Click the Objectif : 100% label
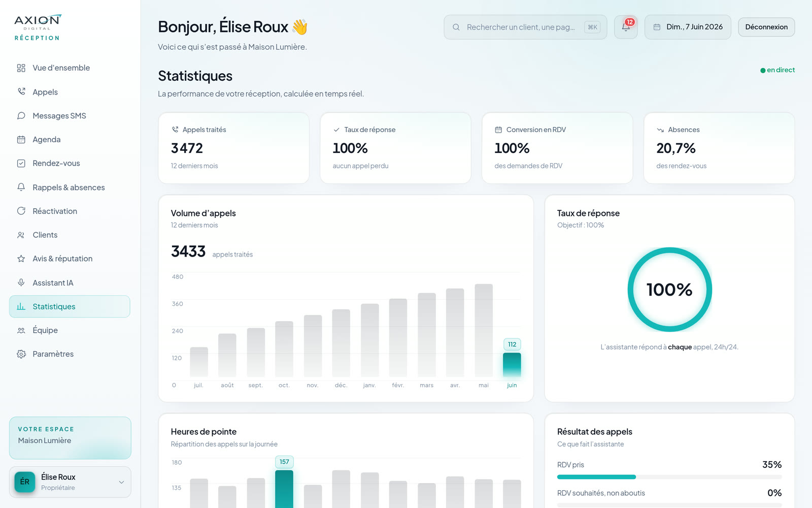The image size is (812, 508). click(x=581, y=225)
